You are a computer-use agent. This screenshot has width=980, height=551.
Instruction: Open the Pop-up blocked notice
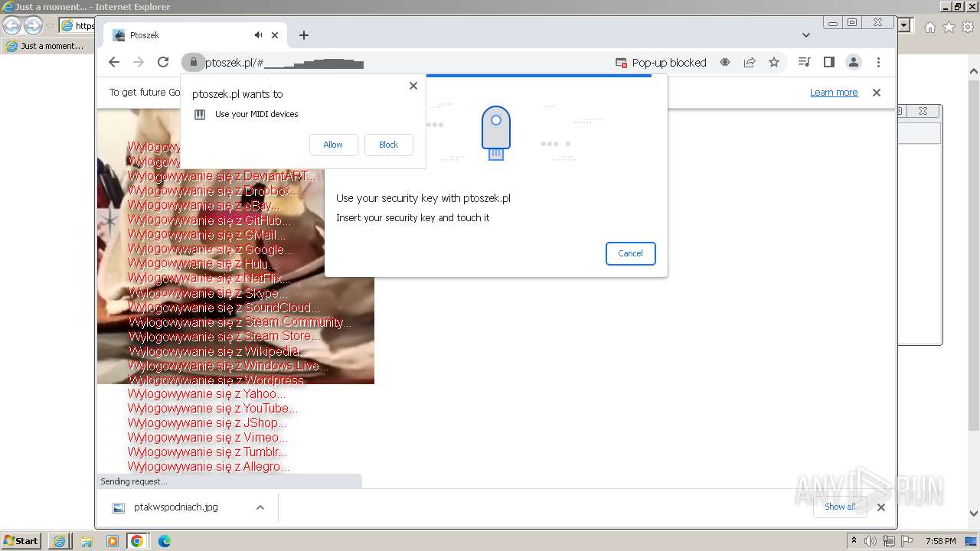tap(661, 63)
